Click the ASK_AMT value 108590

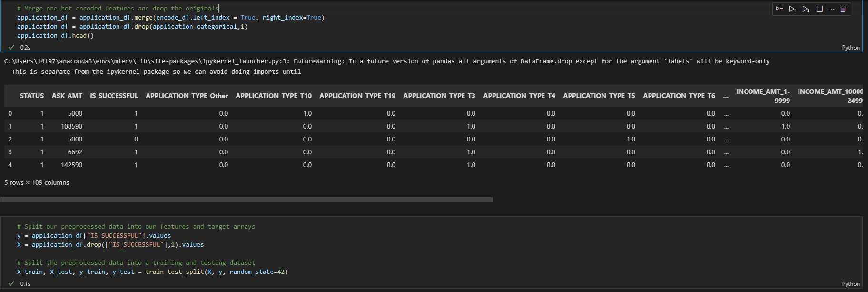click(x=71, y=126)
